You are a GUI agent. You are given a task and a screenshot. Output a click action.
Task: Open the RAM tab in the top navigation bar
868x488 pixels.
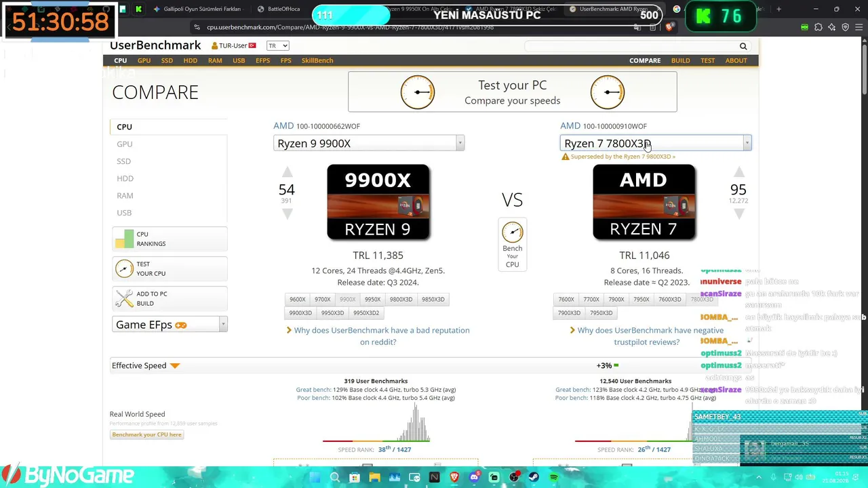(x=215, y=60)
